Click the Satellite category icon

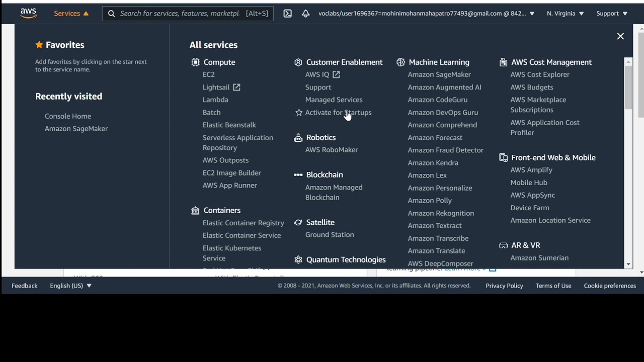click(298, 222)
